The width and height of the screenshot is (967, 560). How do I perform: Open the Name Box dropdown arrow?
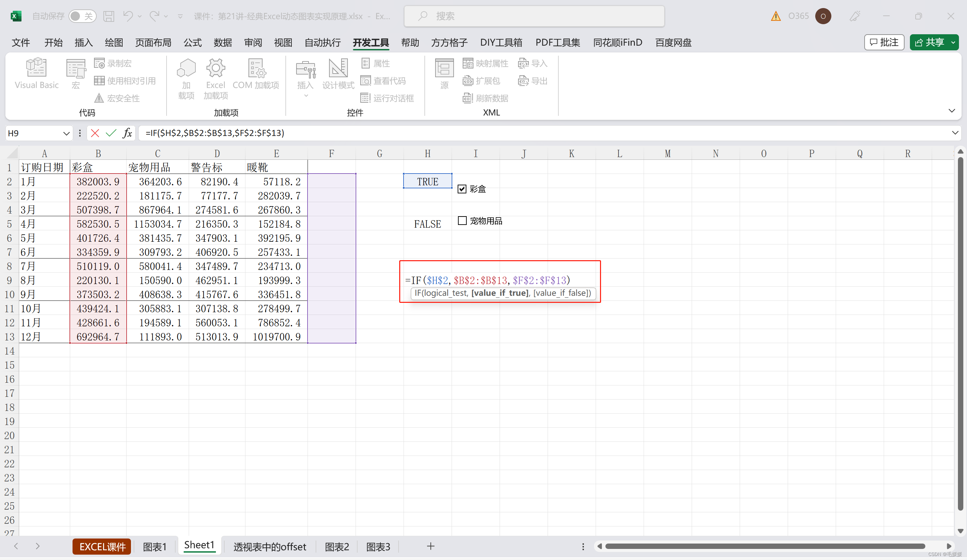[x=66, y=134]
